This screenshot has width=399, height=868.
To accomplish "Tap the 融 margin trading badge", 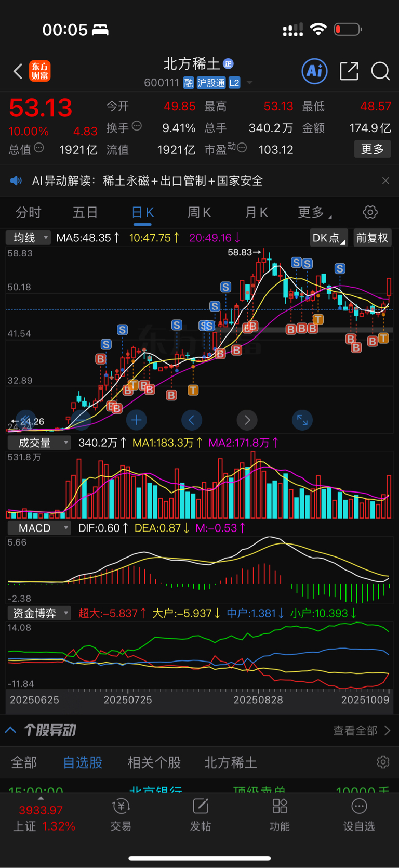I will point(189,83).
